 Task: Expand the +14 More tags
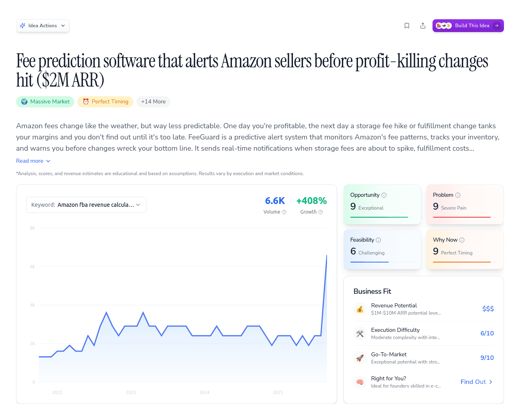coord(153,102)
